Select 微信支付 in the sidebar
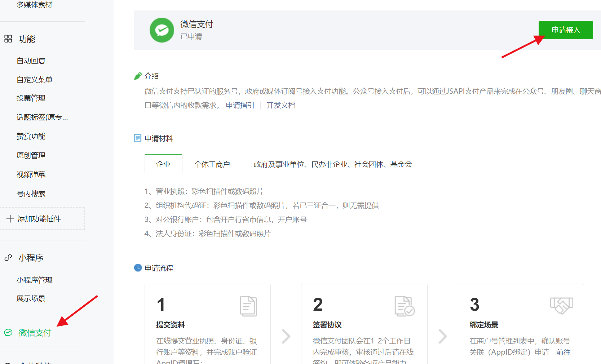Viewport: 601px width, 364px height. point(35,333)
